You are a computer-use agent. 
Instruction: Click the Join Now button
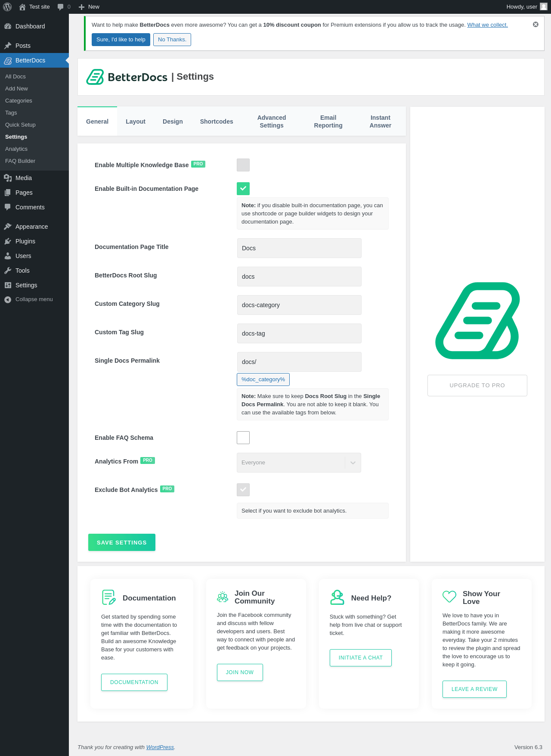pos(240,672)
